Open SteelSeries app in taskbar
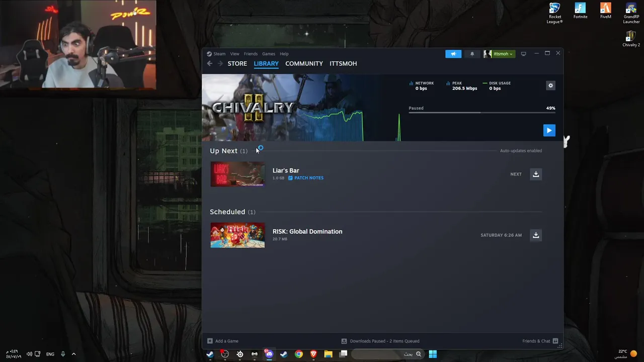This screenshot has height=362, width=644. click(x=240, y=354)
